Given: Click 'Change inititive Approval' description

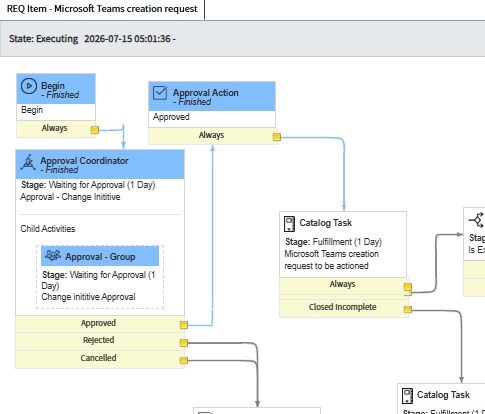Looking at the screenshot, I should (x=88, y=297).
